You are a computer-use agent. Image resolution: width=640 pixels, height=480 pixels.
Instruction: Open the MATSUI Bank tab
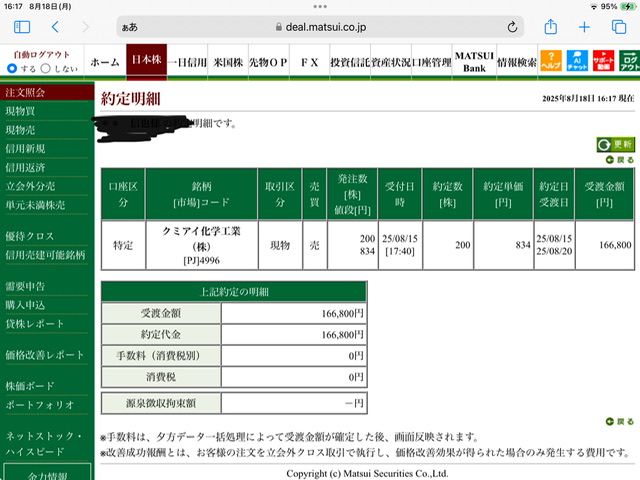point(474,62)
